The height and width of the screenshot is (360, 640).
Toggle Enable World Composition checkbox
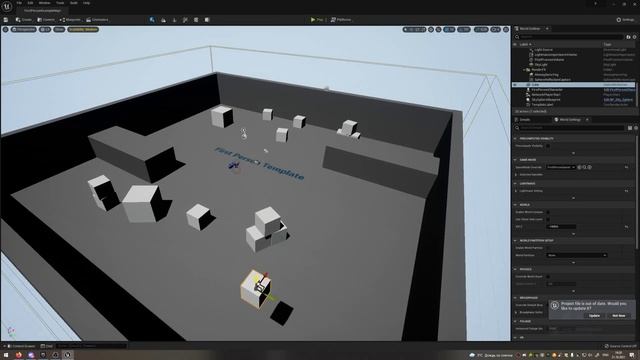(548, 212)
